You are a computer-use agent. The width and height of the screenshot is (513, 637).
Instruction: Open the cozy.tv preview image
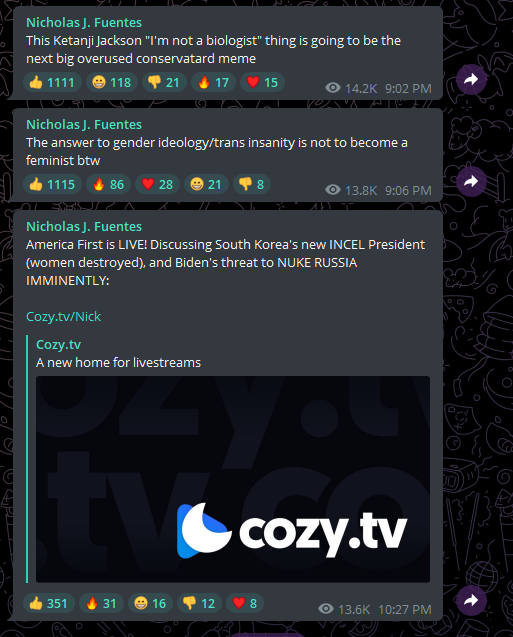click(233, 479)
